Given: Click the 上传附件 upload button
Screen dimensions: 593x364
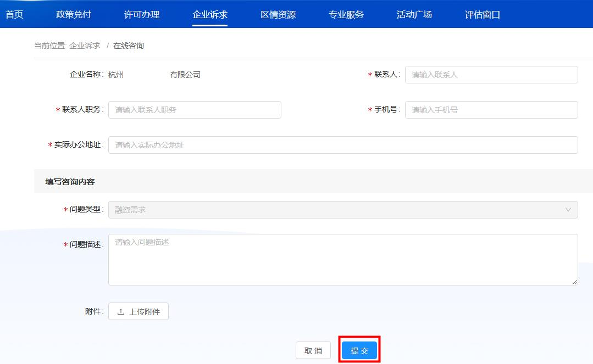Looking at the screenshot, I should (138, 311).
